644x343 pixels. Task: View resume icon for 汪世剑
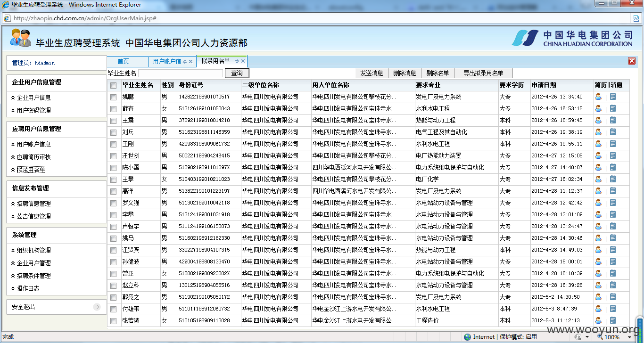(598, 155)
